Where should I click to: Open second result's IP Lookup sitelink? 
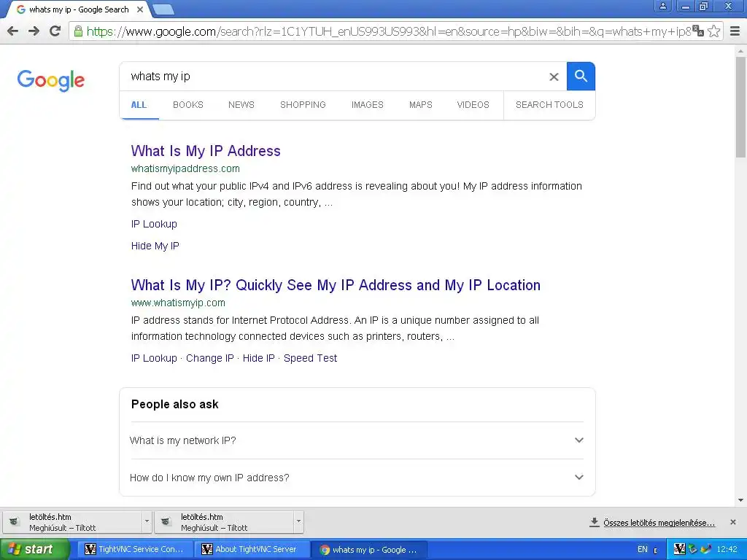pos(154,358)
